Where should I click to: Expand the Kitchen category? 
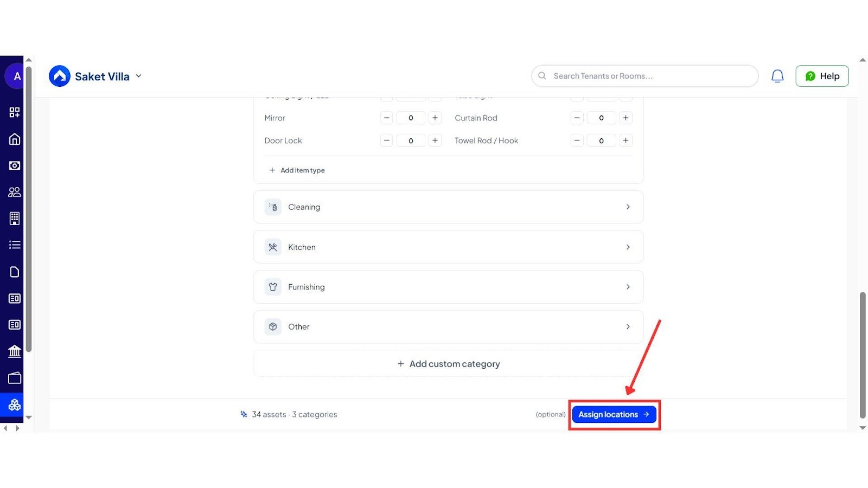click(x=448, y=247)
